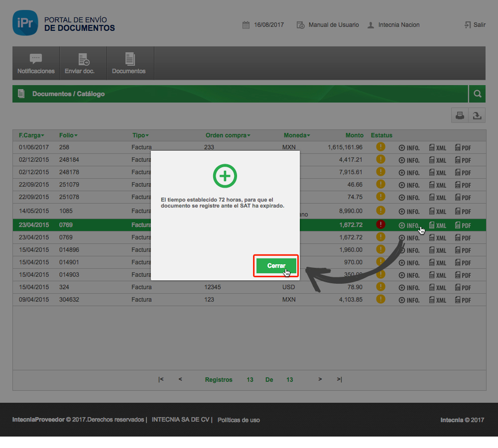Viewport: 498px width, 448px height.
Task: Click the printer icon
Action: (460, 115)
